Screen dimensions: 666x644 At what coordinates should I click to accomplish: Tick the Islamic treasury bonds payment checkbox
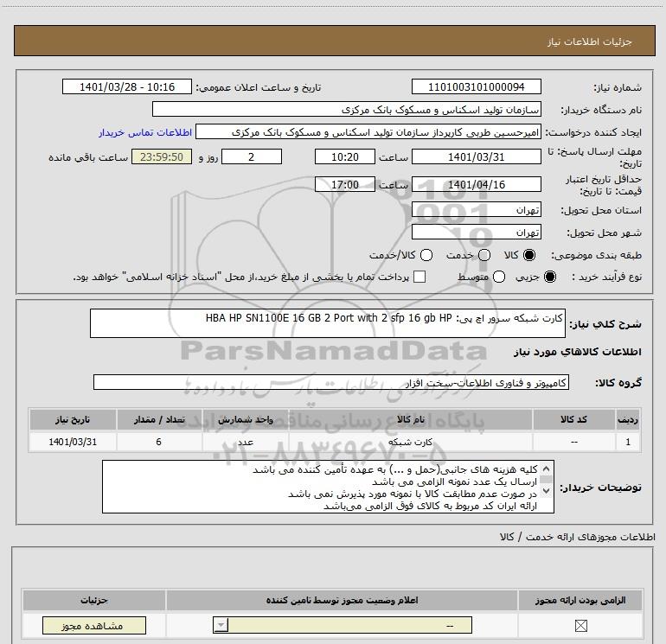pos(419,277)
